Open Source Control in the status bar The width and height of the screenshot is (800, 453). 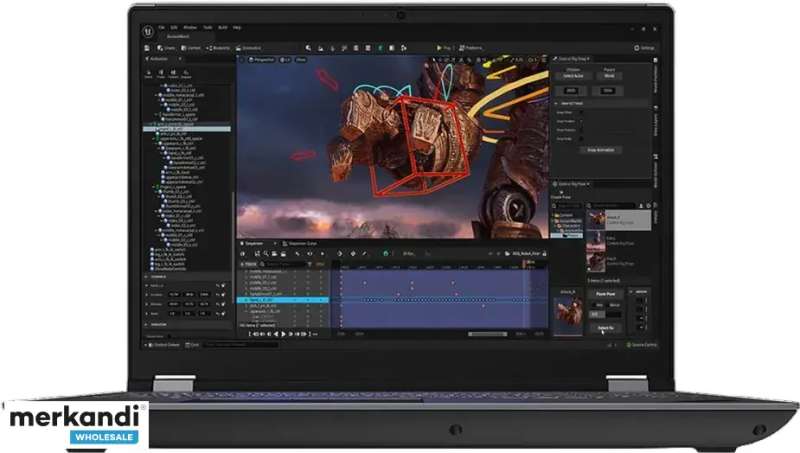tap(641, 345)
